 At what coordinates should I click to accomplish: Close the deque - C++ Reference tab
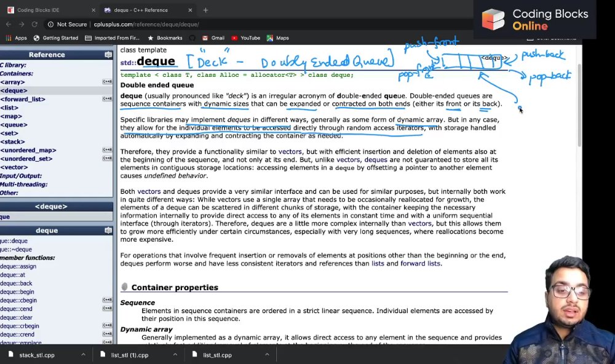190,10
